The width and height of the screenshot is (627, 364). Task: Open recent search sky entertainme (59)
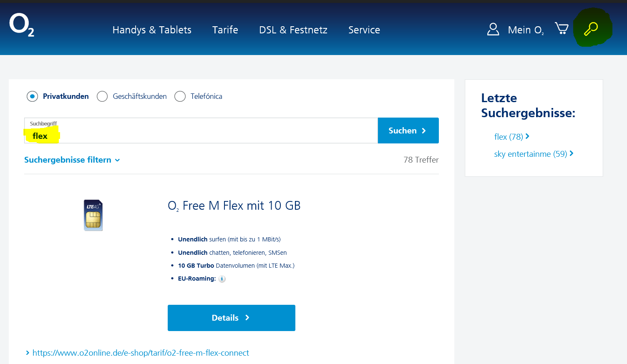pyautogui.click(x=534, y=154)
